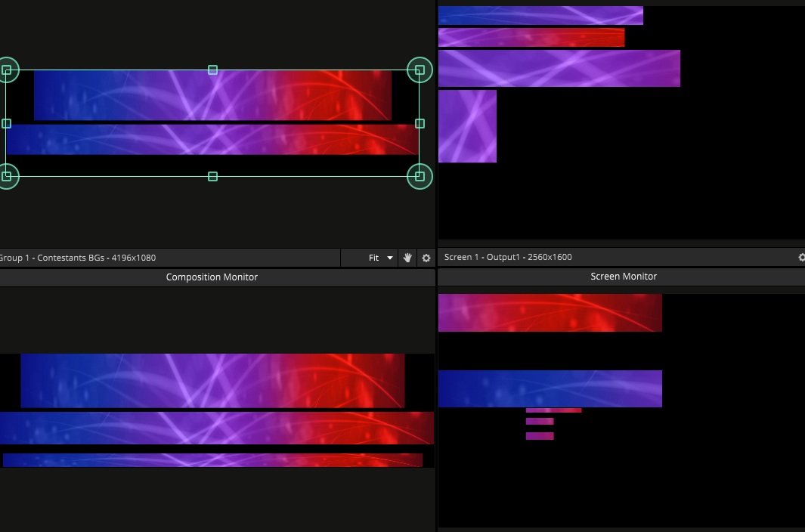Select the hand pan tool

coord(408,258)
